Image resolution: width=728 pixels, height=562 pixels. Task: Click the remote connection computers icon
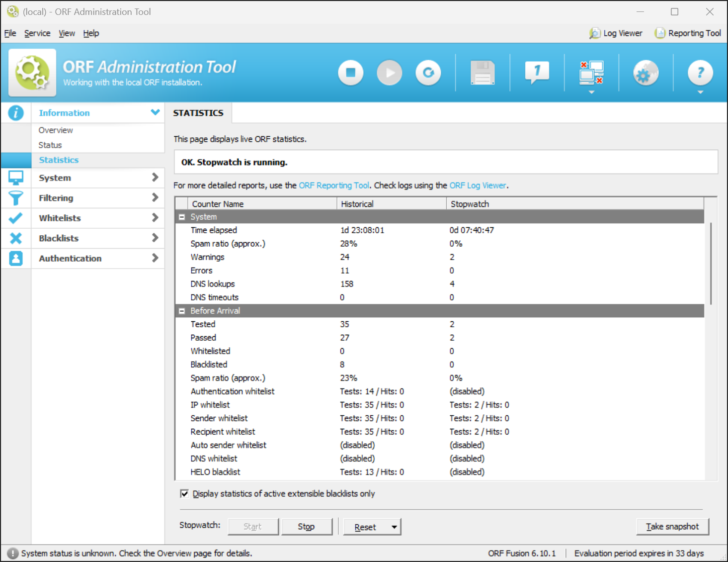591,73
